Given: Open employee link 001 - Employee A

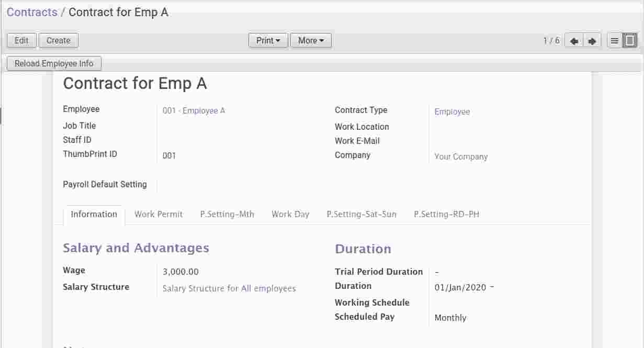Looking at the screenshot, I should pos(194,110).
